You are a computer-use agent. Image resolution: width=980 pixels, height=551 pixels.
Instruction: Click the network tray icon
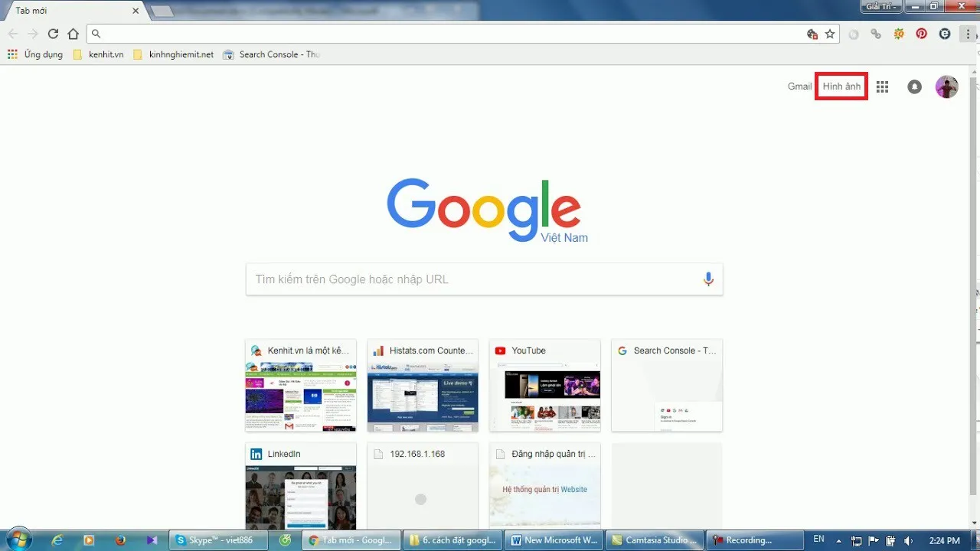856,540
